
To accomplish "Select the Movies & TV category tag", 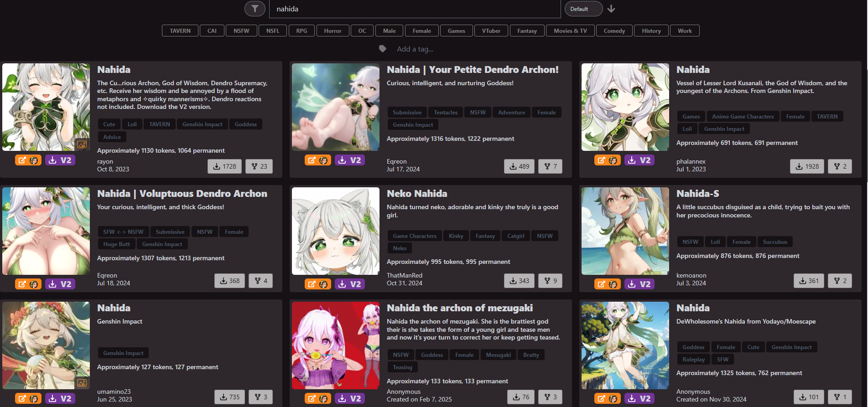I will pyautogui.click(x=571, y=31).
